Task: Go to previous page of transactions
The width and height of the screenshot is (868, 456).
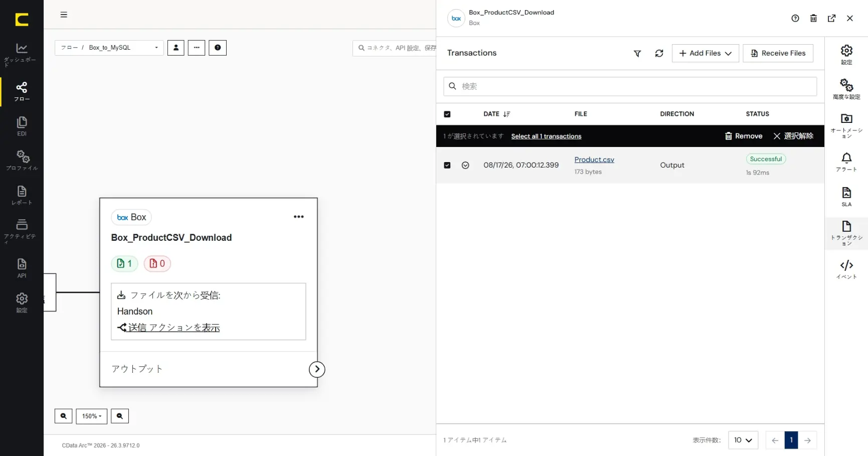Action: coord(775,440)
